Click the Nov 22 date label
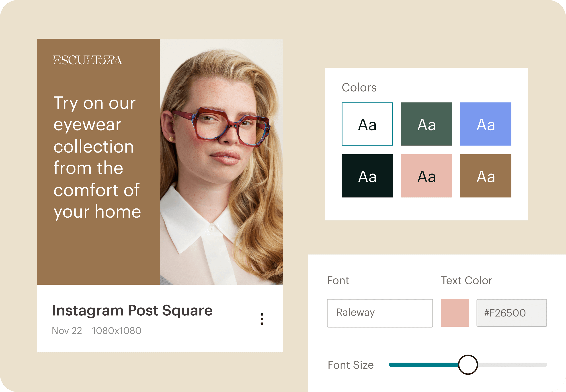The image size is (566, 392). tap(67, 331)
